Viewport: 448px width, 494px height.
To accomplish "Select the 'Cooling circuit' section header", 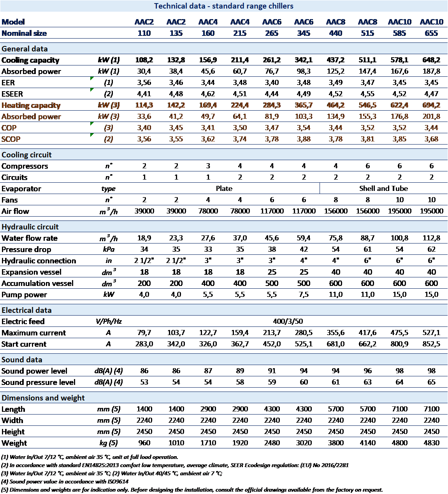I will point(26,155).
